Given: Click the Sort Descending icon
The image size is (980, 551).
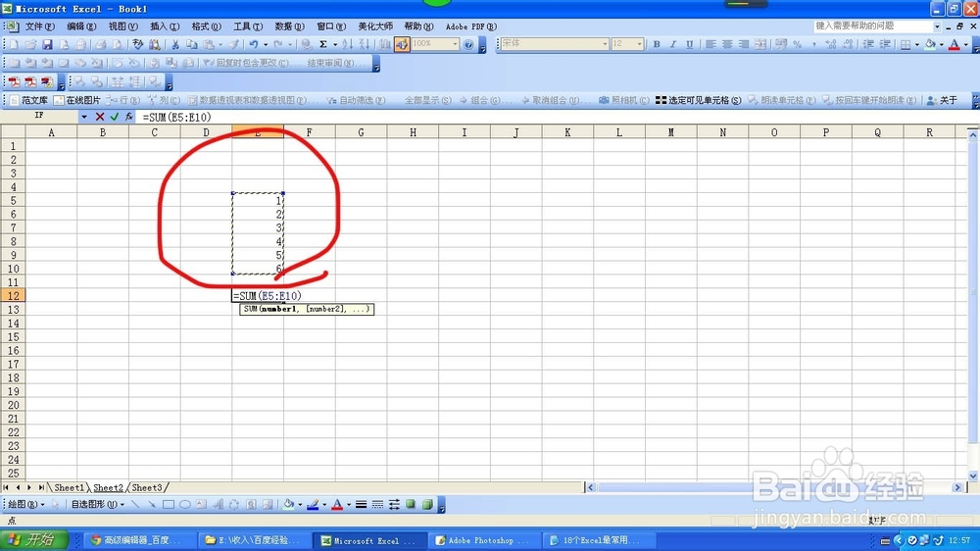Looking at the screenshot, I should coord(365,44).
